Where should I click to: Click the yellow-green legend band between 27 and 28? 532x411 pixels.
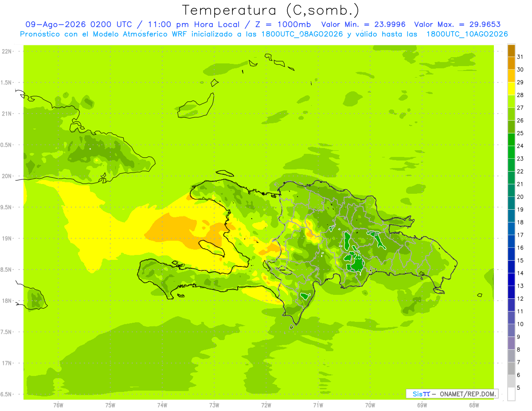click(511, 101)
